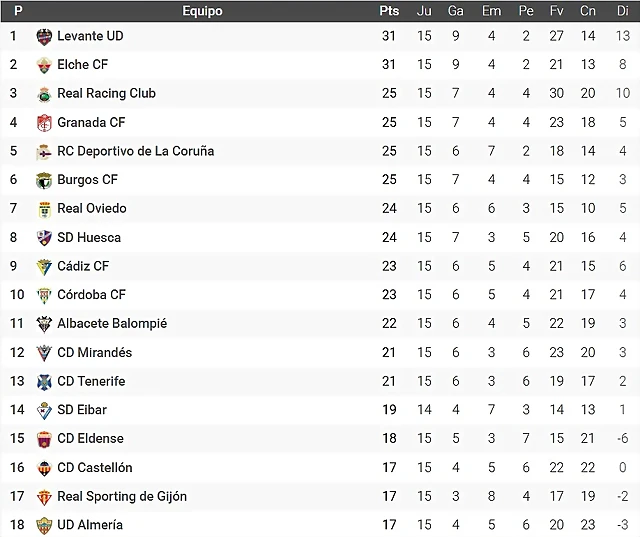Select the Real Racing Club badge

pos(44,94)
